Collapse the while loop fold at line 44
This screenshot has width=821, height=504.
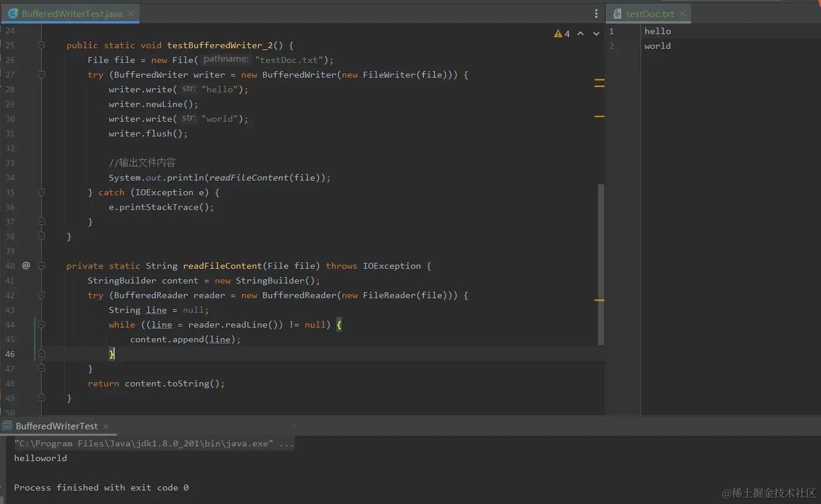pyautogui.click(x=41, y=325)
